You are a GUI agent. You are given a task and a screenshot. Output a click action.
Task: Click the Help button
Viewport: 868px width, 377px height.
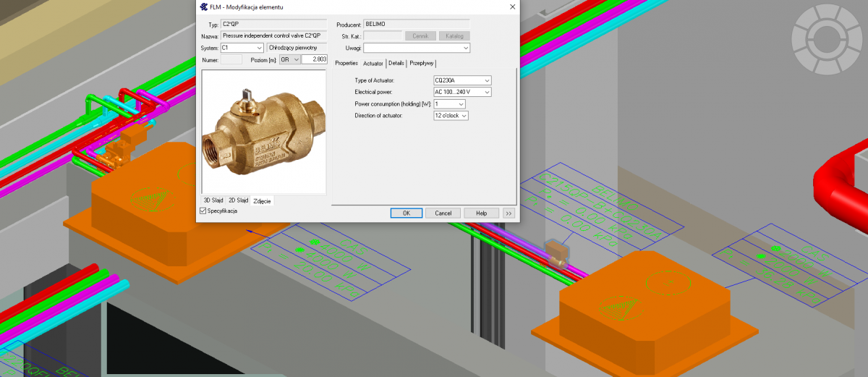[x=481, y=213]
